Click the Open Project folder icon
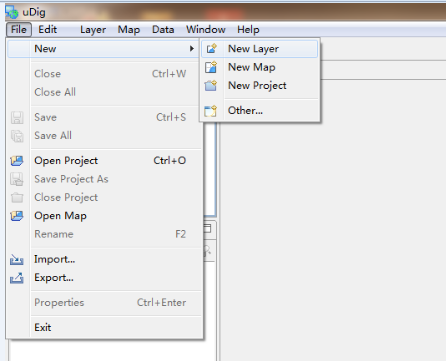This screenshot has width=446, height=361. coord(17,161)
